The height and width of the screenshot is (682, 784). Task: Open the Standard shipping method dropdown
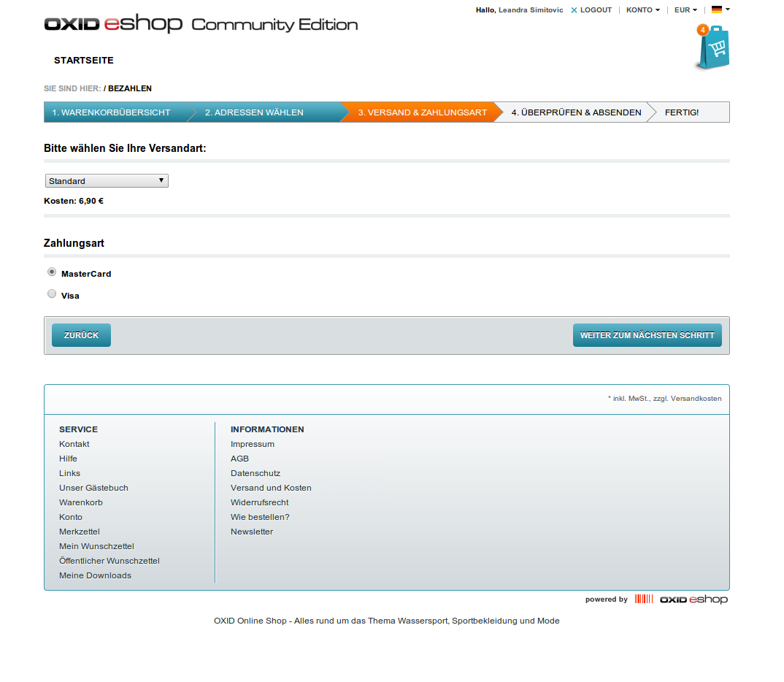pos(107,181)
